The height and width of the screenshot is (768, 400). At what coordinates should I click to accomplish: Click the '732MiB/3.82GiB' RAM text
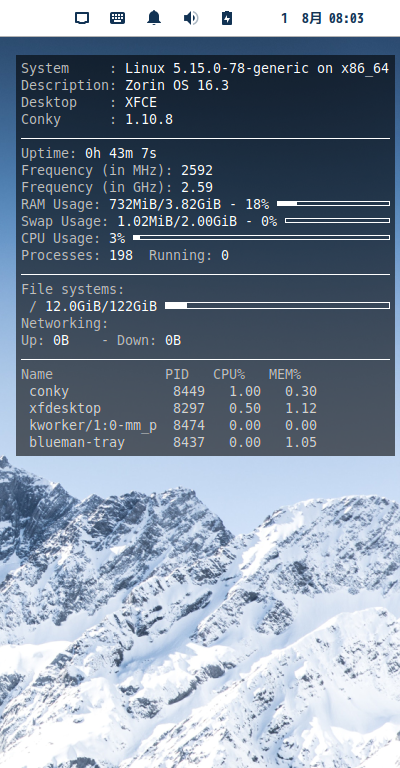[165, 204]
